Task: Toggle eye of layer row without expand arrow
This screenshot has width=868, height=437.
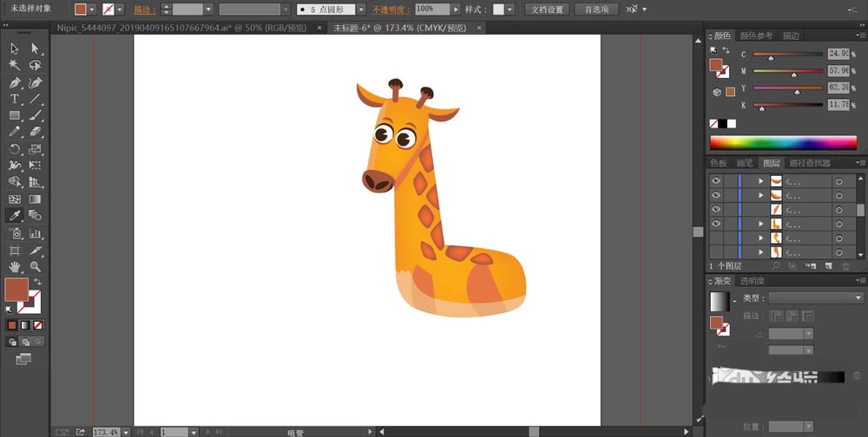Action: coord(716,210)
